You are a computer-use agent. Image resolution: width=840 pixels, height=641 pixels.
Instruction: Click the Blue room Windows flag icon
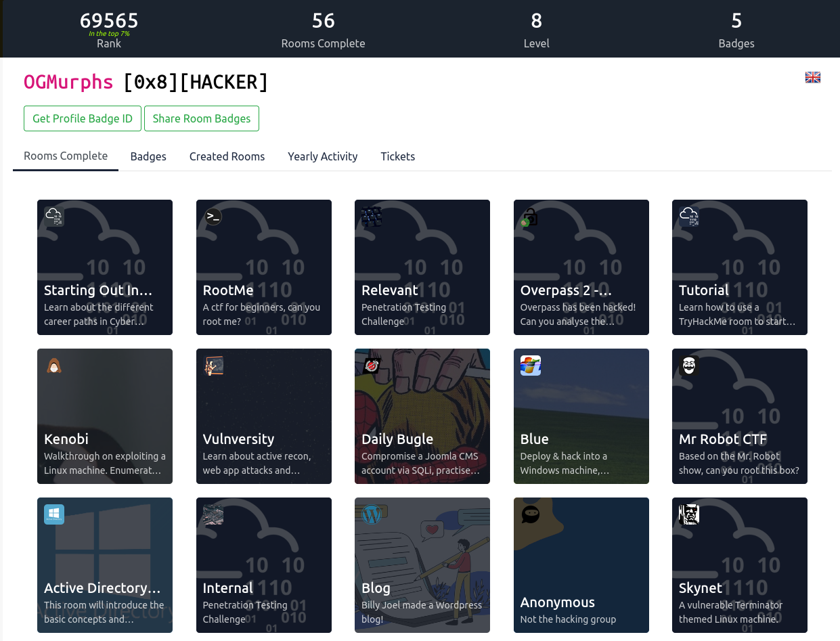[531, 366]
